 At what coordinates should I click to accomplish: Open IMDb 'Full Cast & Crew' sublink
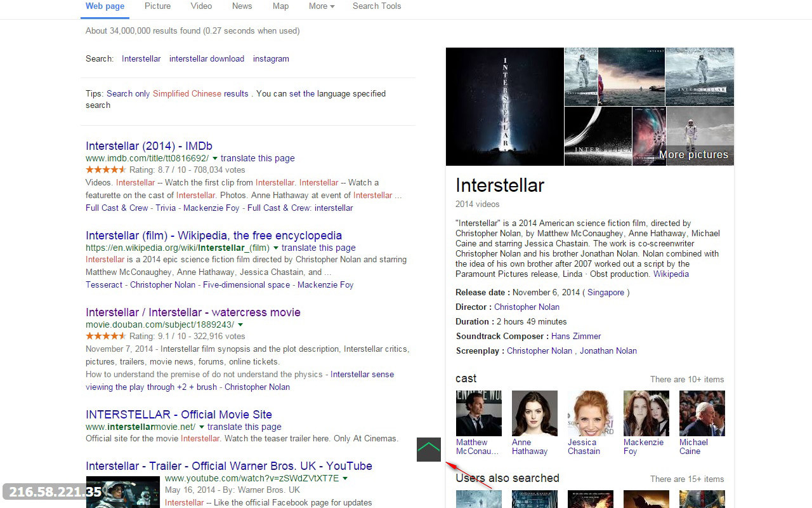tap(117, 208)
